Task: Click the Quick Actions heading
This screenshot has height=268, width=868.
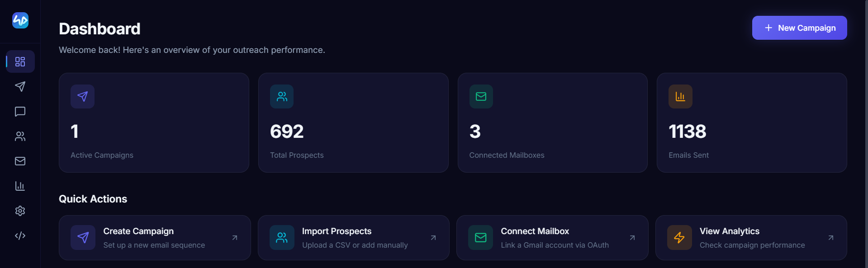Action: tap(93, 199)
